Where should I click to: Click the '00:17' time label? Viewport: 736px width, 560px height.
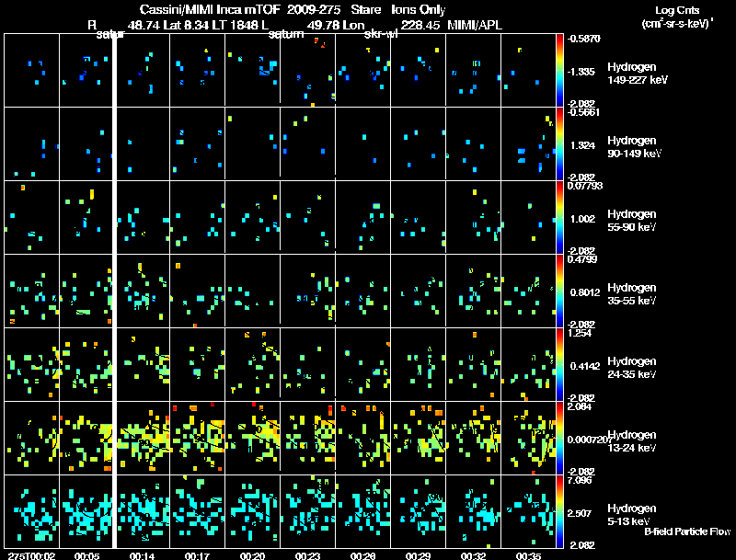pos(197,555)
